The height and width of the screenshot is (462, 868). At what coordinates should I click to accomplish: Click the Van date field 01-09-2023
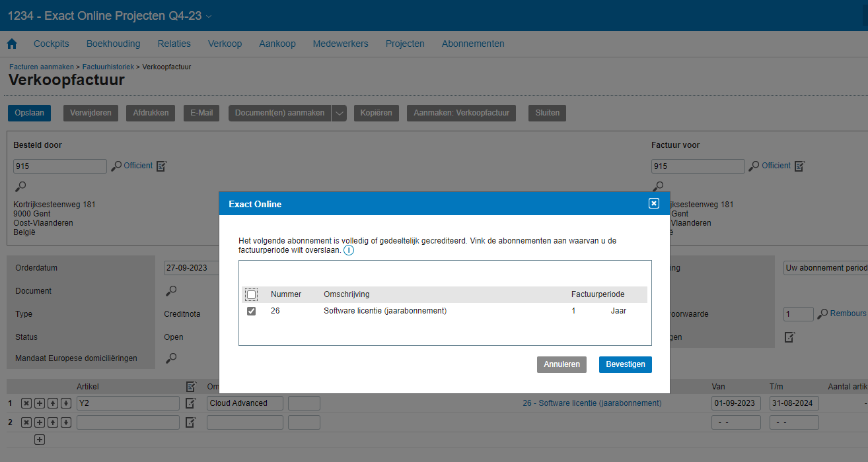pyautogui.click(x=737, y=403)
